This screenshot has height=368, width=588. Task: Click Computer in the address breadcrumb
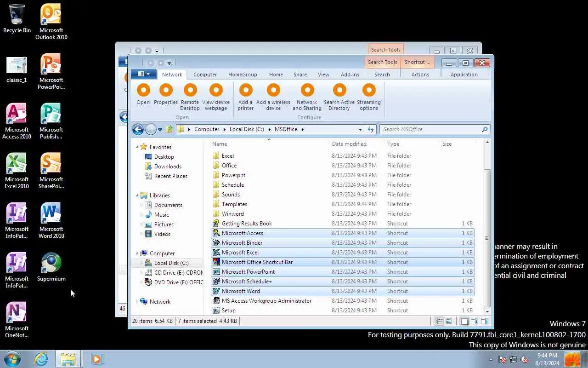click(207, 129)
